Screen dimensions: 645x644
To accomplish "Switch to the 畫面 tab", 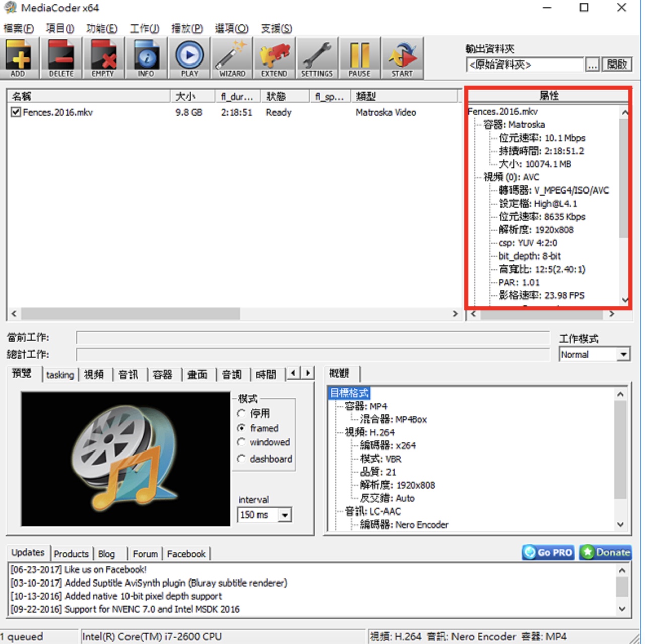I will [x=197, y=375].
